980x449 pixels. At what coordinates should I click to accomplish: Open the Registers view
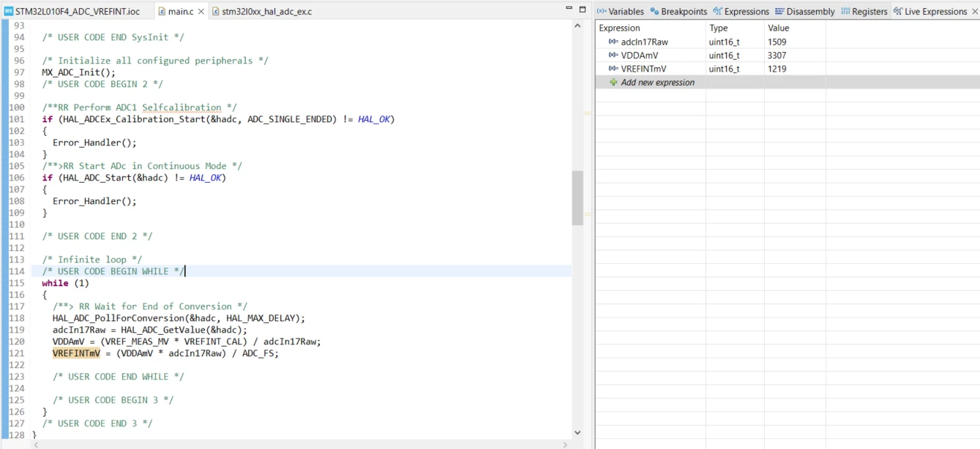[x=864, y=12]
